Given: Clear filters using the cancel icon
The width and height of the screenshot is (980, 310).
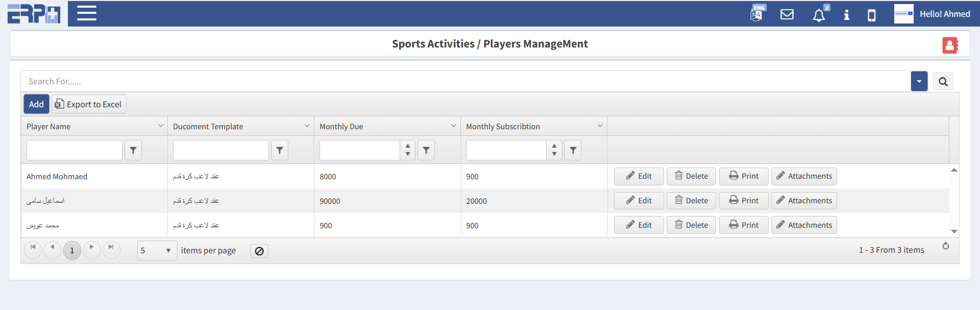Looking at the screenshot, I should (x=259, y=251).
